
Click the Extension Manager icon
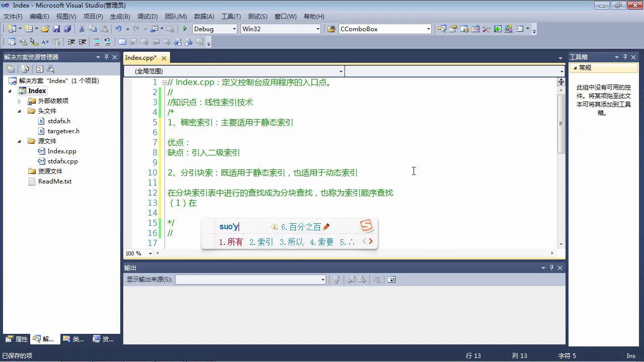tap(508, 29)
